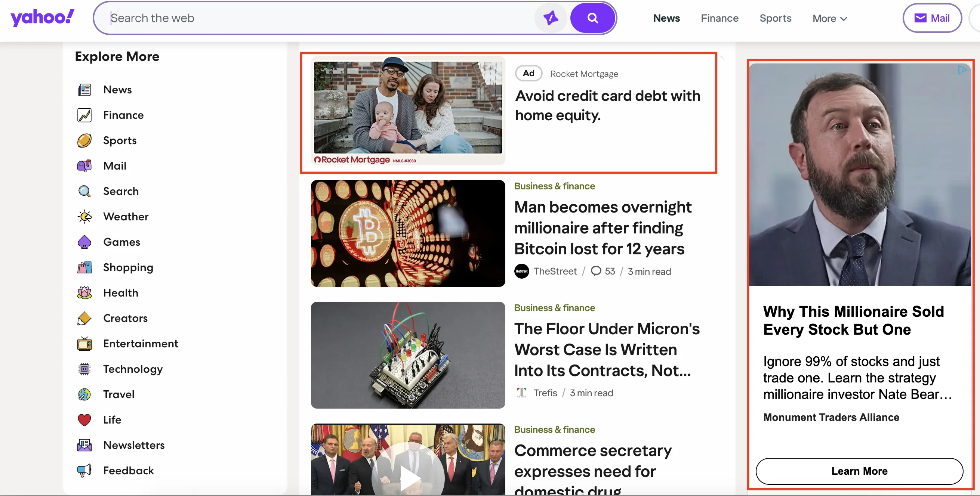Click the pencil icon beside Creators
The width and height of the screenshot is (980, 496).
[x=84, y=319]
